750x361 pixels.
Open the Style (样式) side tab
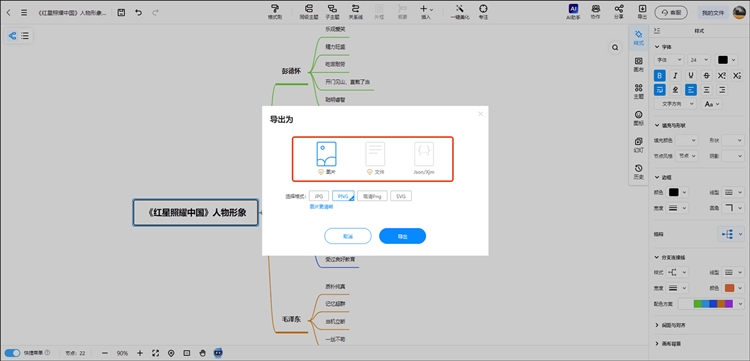(638, 37)
